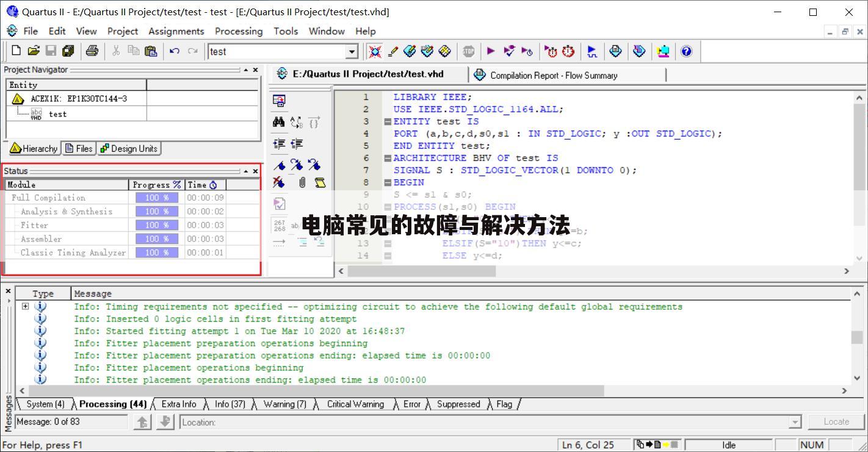
Task: Click the messages horizontal scrollbar thumb
Action: pyautogui.click(x=316, y=390)
